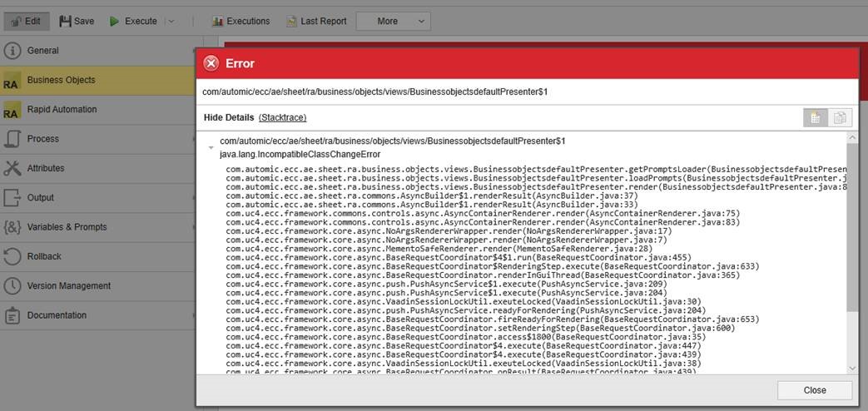The height and width of the screenshot is (411, 868).
Task: Select the BaseRequestCoordinator.java:653 stack line
Action: coord(493,319)
